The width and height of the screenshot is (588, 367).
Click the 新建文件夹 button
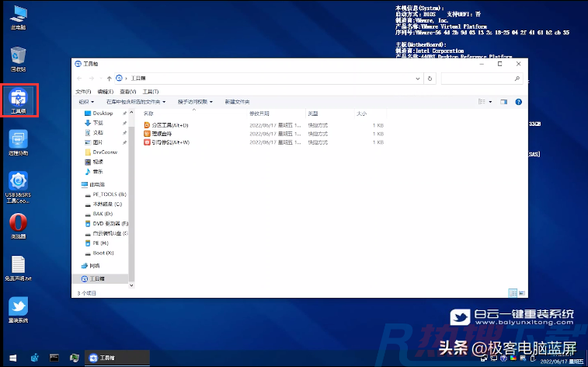click(238, 102)
